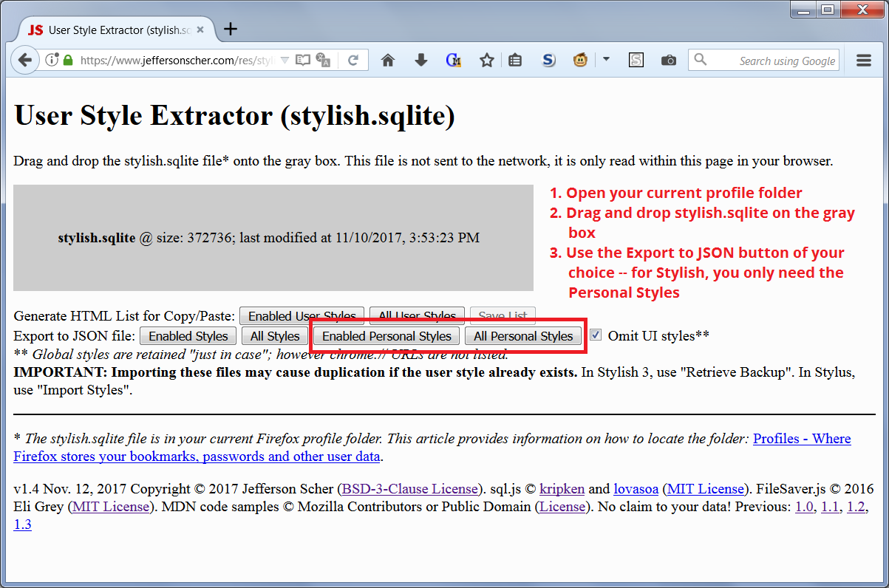The image size is (889, 588).
Task: Click the text 'Open your current profile folder'
Action: pyautogui.click(x=684, y=193)
